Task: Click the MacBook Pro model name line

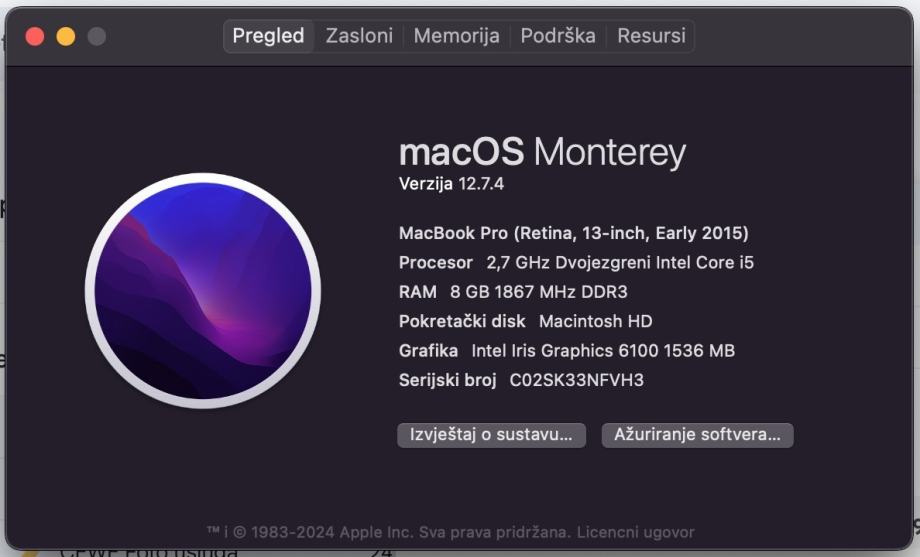Action: click(573, 233)
